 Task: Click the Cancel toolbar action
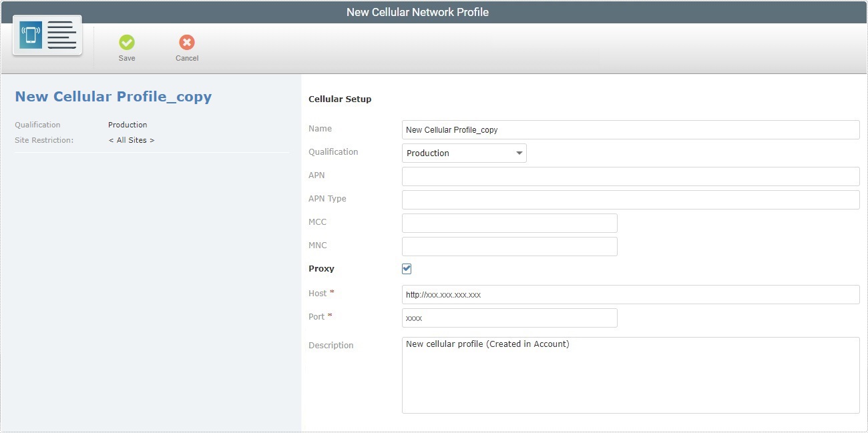pyautogui.click(x=186, y=47)
